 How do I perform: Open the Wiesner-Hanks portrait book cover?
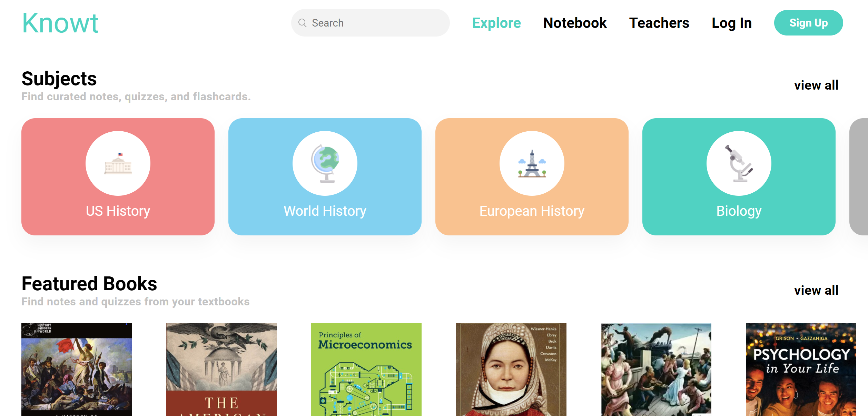pyautogui.click(x=511, y=369)
